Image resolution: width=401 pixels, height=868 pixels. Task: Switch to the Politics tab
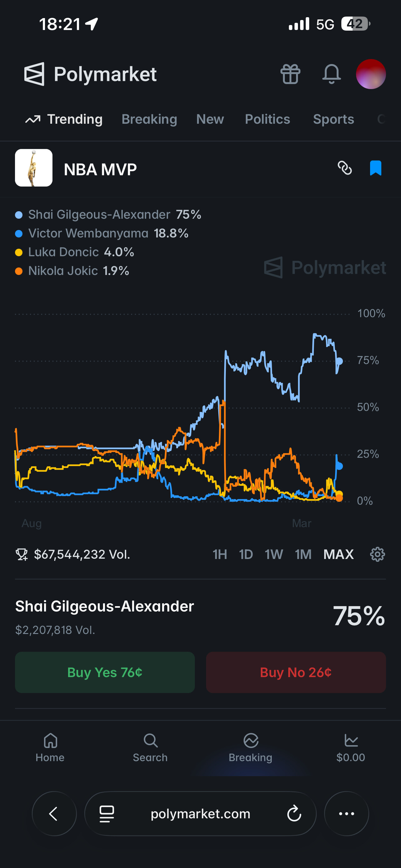(267, 119)
